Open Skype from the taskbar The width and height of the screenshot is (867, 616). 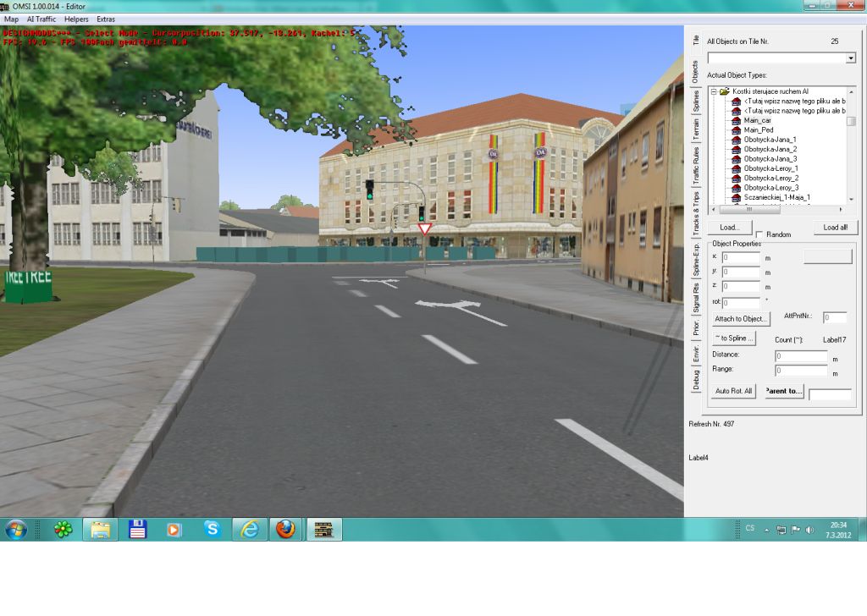point(212,530)
